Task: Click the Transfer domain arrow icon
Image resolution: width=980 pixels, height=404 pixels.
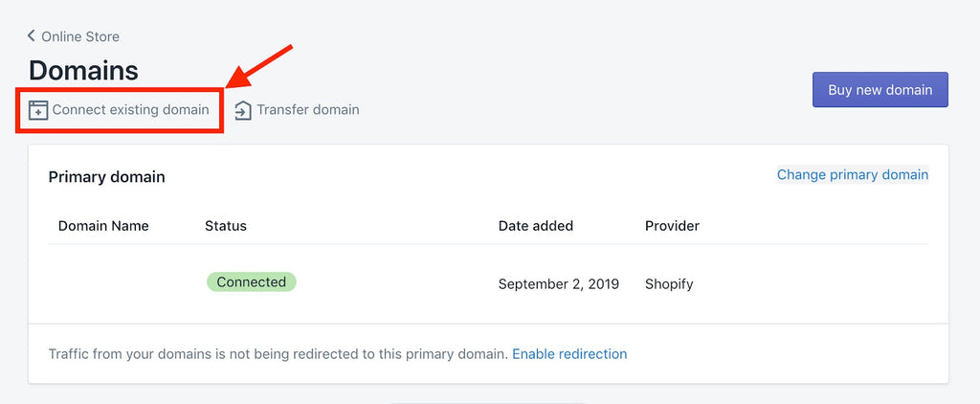Action: click(243, 110)
